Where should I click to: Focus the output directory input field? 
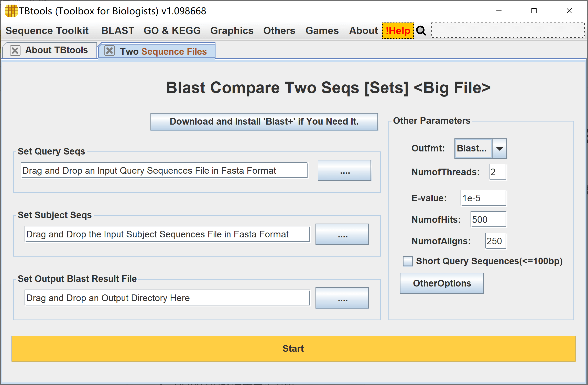click(x=167, y=298)
